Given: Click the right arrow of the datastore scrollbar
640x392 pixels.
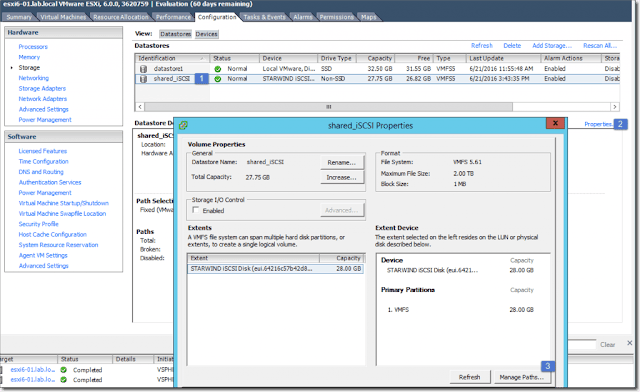Looking at the screenshot, I should pos(615,107).
